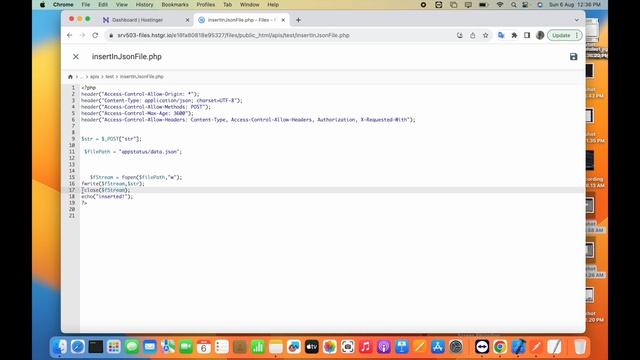Click the save file icon in editor header
The height and width of the screenshot is (360, 640).
coord(573,57)
